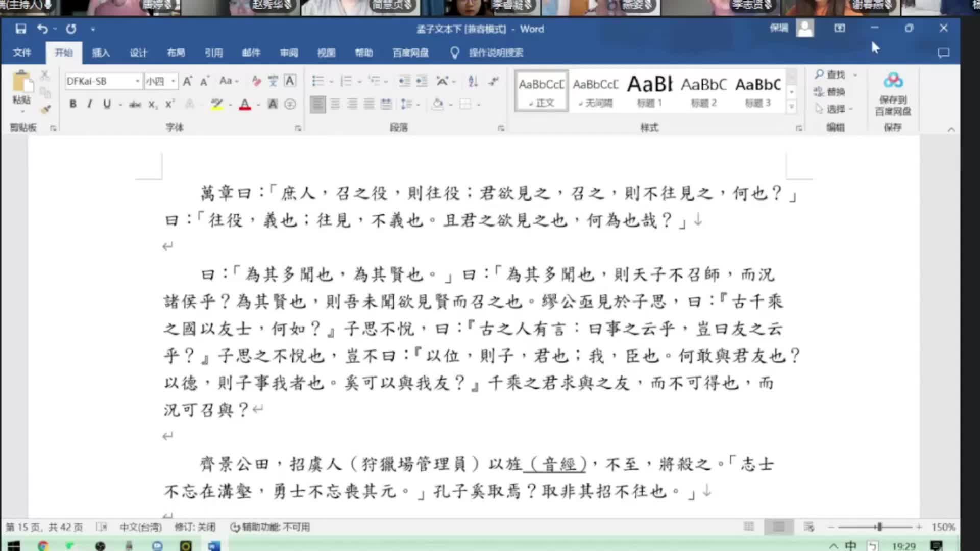
Task: Click the Save icon in quick access toolbar
Action: click(x=21, y=29)
